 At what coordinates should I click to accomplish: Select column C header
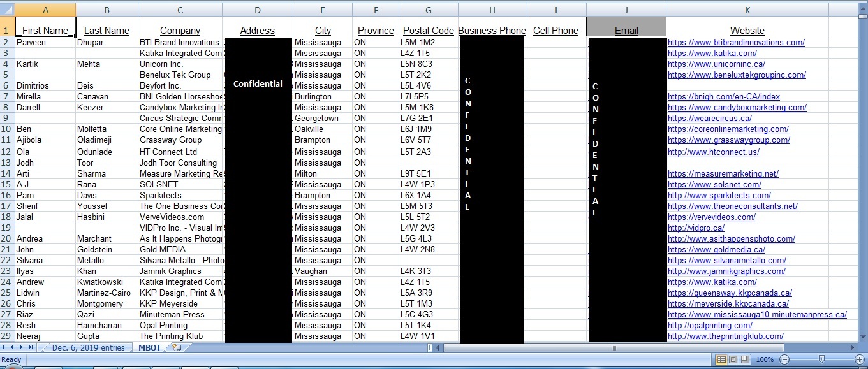click(x=180, y=10)
